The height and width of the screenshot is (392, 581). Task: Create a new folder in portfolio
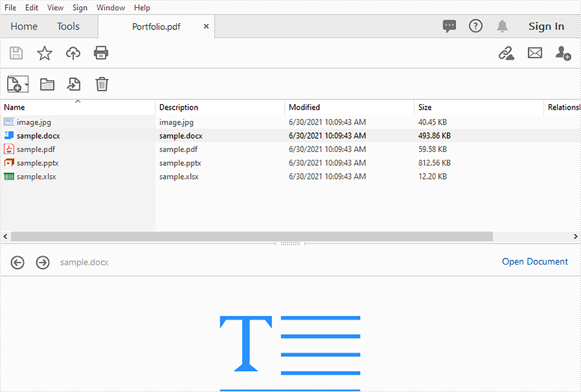(47, 84)
